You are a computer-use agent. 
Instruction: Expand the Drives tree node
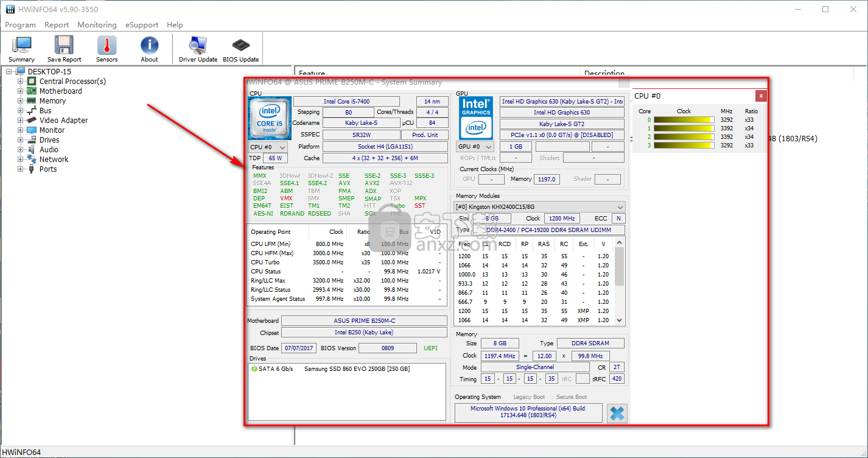[21, 139]
